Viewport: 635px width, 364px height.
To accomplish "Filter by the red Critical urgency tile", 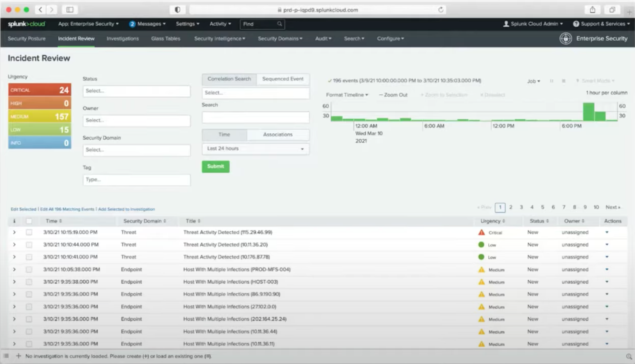I will coord(40,90).
